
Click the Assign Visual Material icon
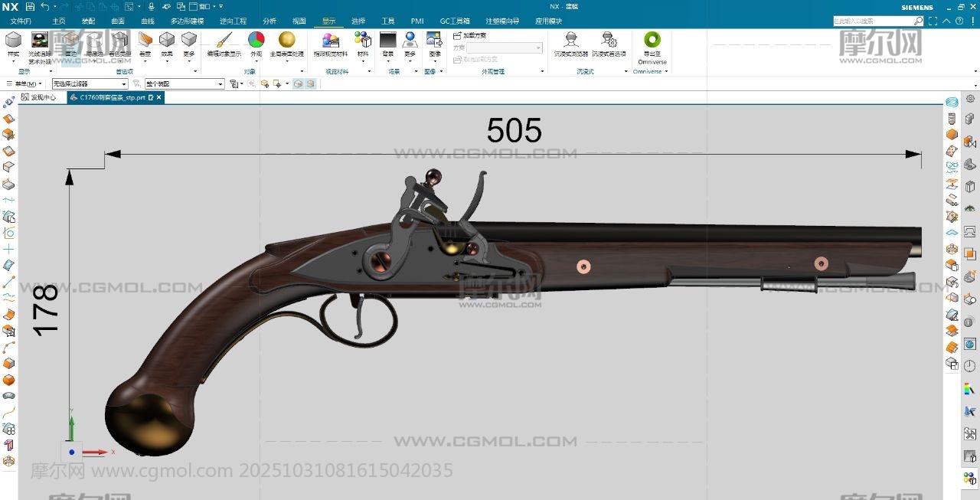(x=330, y=41)
